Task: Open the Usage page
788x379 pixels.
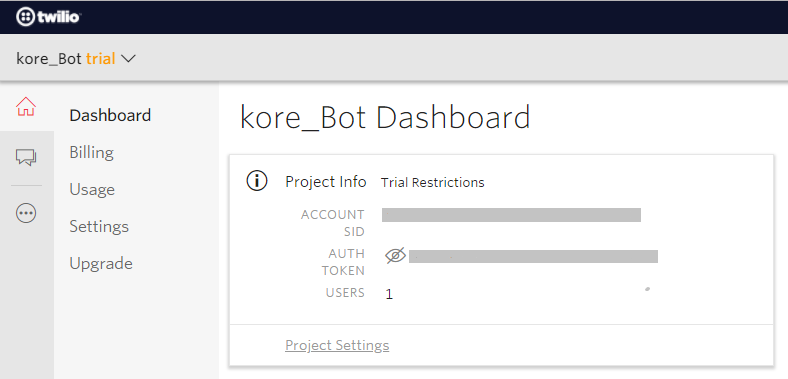Action: 92,190
